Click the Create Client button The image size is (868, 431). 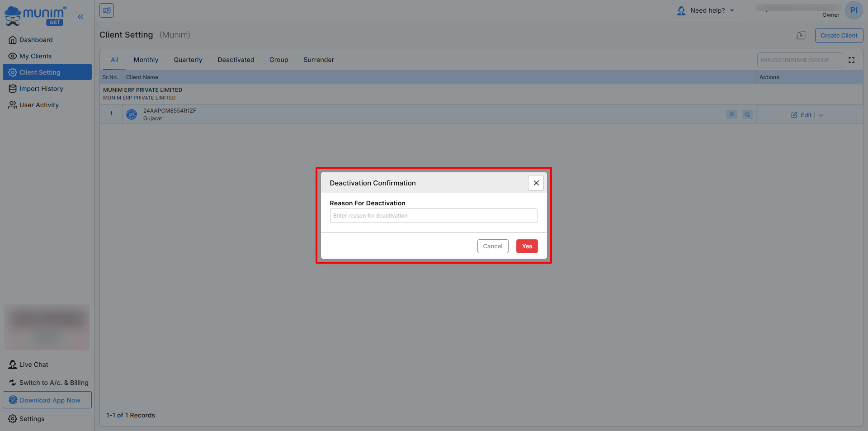pyautogui.click(x=839, y=35)
